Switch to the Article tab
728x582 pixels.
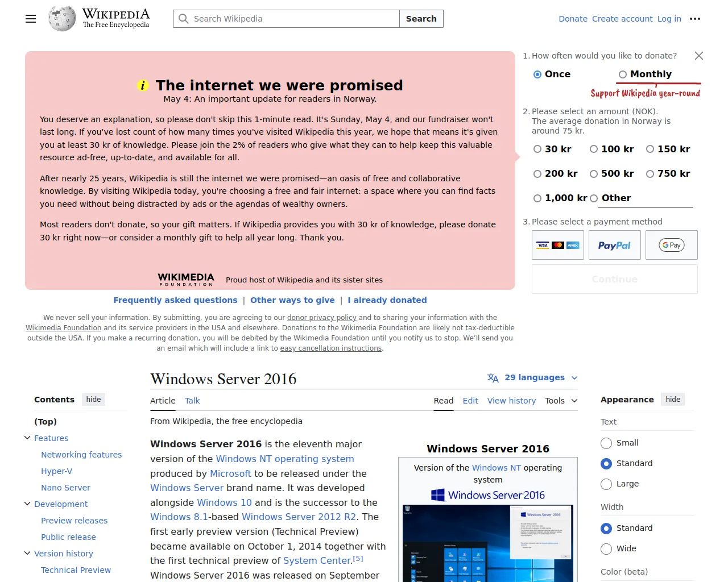pyautogui.click(x=163, y=401)
